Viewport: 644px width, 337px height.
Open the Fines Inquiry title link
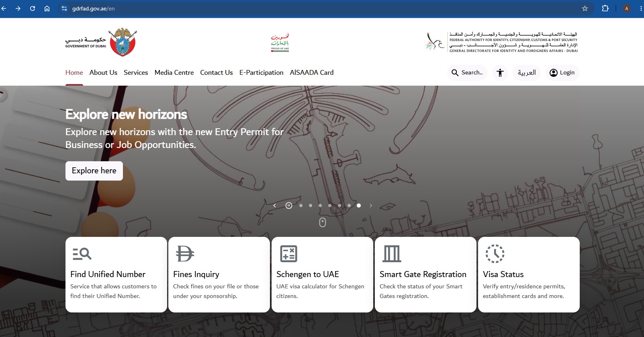tap(196, 274)
